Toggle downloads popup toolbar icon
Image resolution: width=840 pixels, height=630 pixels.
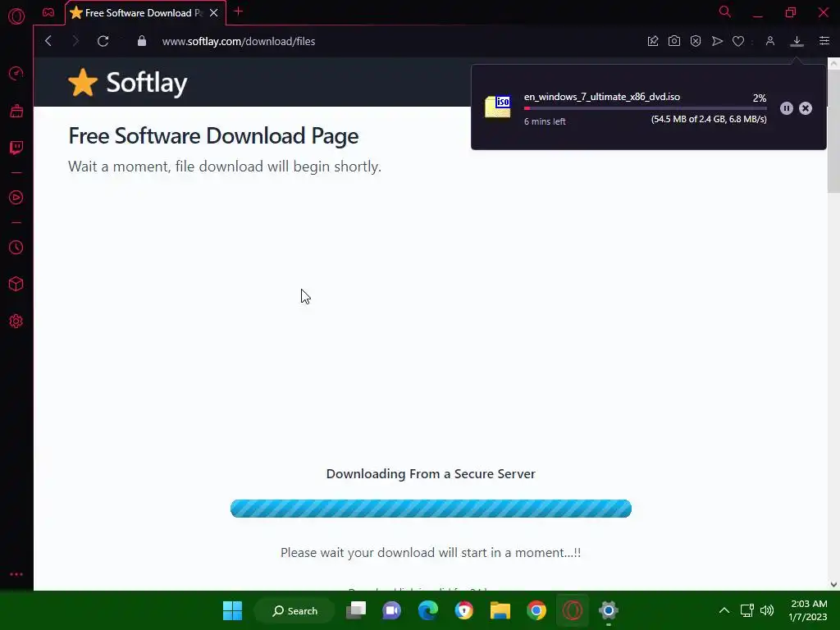[797, 41]
